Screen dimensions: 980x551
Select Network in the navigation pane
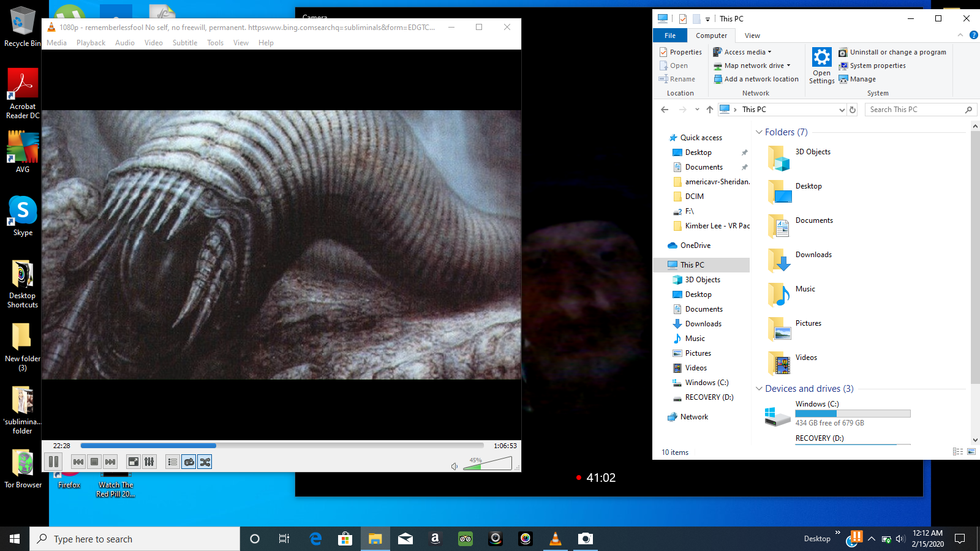tap(694, 417)
